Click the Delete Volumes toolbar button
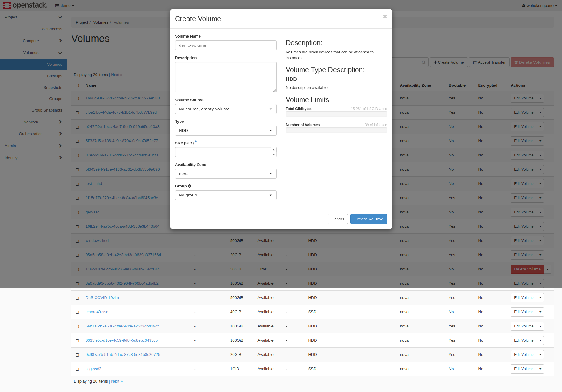The image size is (562, 392). 532,62
